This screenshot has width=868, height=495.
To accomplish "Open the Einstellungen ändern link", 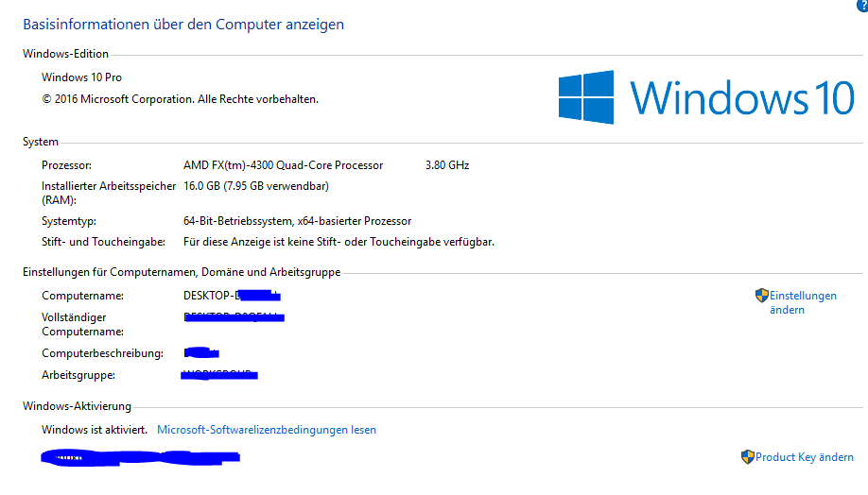I will point(803,302).
